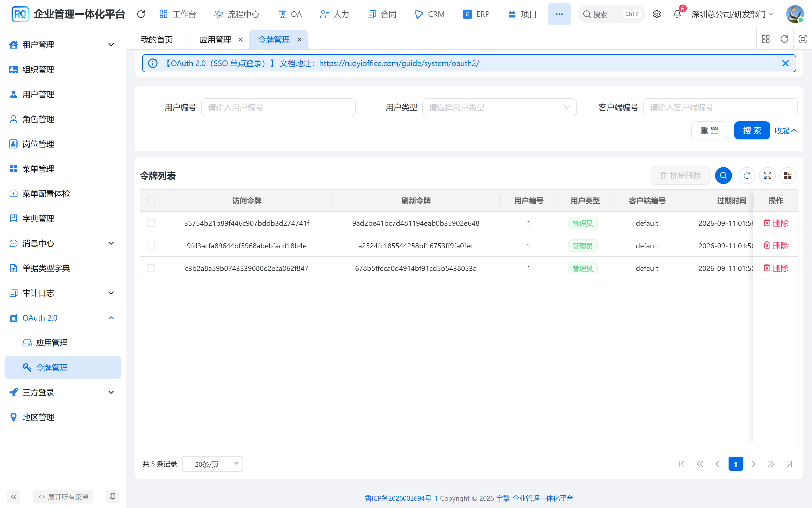Viewport: 812px width, 508px height.
Task: Expand the 审计日志 sidebar menu
Action: (x=63, y=293)
